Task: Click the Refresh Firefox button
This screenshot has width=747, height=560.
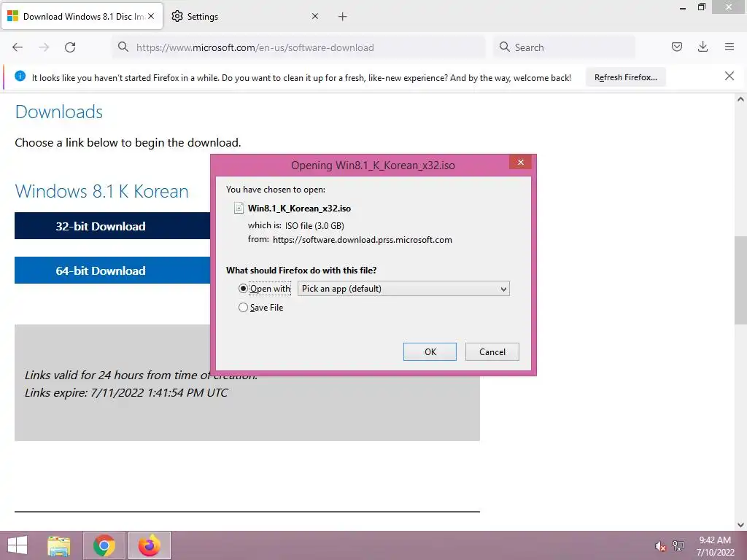Action: point(625,77)
